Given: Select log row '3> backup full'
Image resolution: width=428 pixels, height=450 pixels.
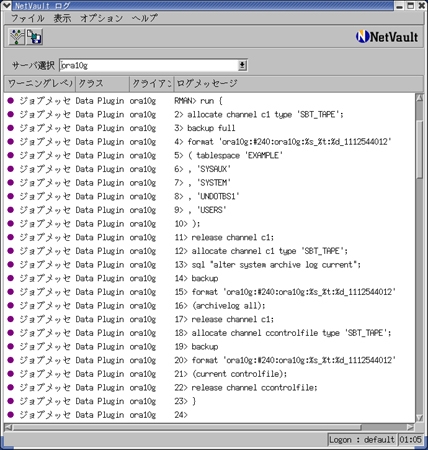Looking at the screenshot, I should point(210,128).
